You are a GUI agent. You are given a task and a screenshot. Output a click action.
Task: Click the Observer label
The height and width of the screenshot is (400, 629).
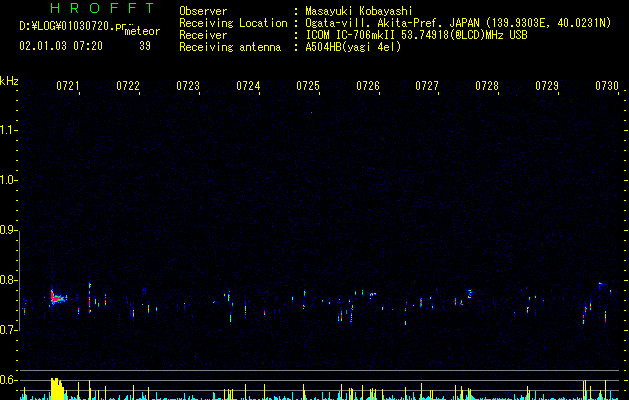coord(203,11)
